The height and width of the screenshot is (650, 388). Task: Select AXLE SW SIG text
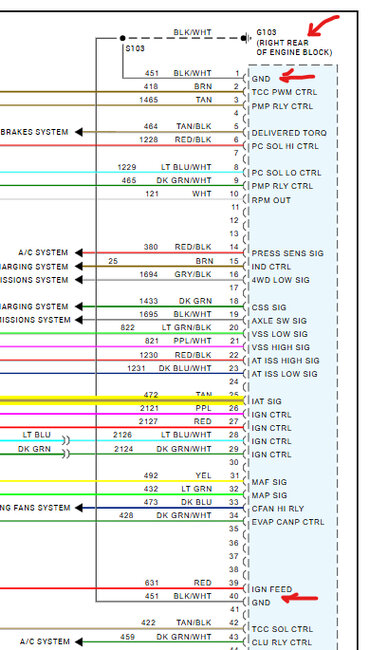(279, 320)
